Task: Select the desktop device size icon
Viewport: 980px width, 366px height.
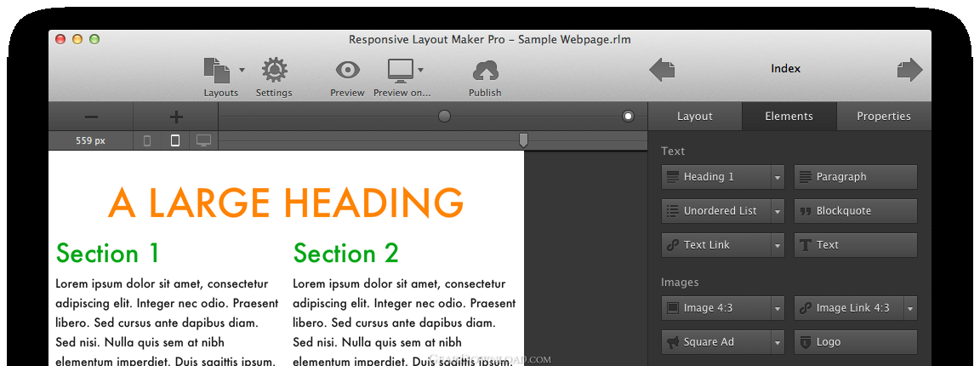Action: [204, 140]
